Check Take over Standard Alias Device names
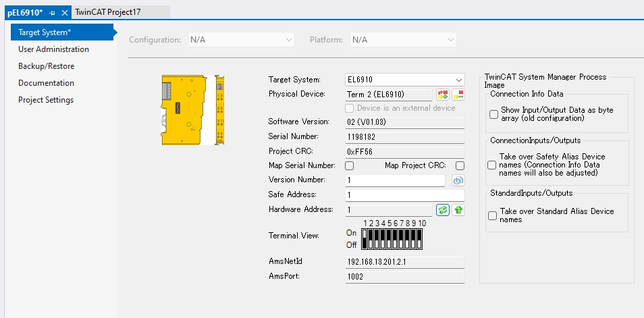Viewport: 644px width, 318px height. tap(492, 215)
